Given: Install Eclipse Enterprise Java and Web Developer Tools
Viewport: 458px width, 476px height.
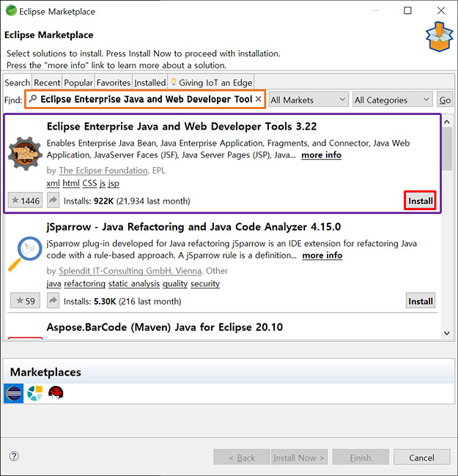Looking at the screenshot, I should (x=420, y=201).
